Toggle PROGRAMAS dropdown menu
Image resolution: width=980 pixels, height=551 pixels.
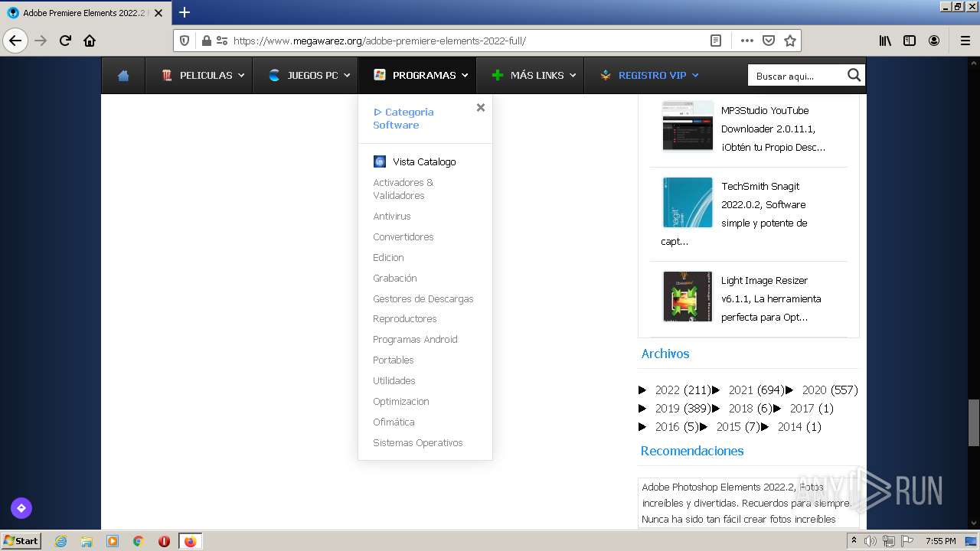click(421, 75)
